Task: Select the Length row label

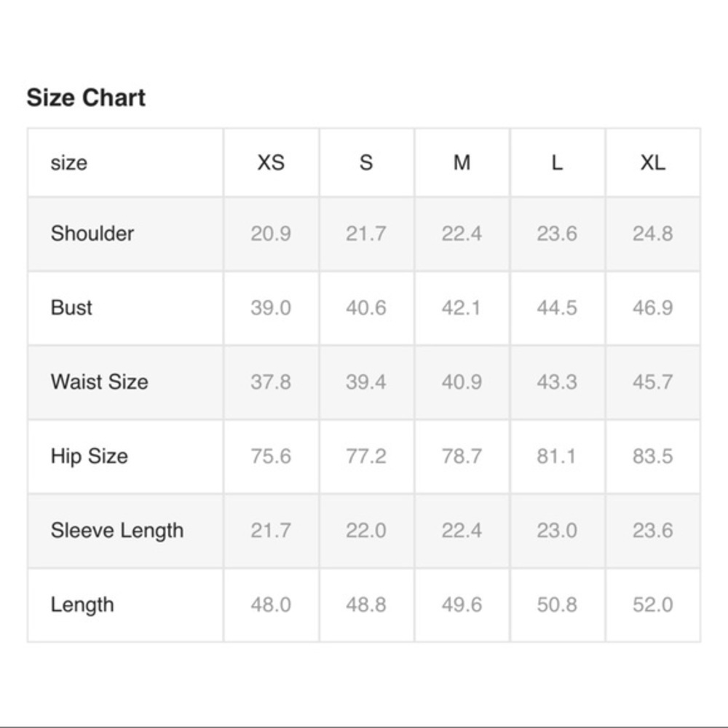Action: (x=82, y=605)
